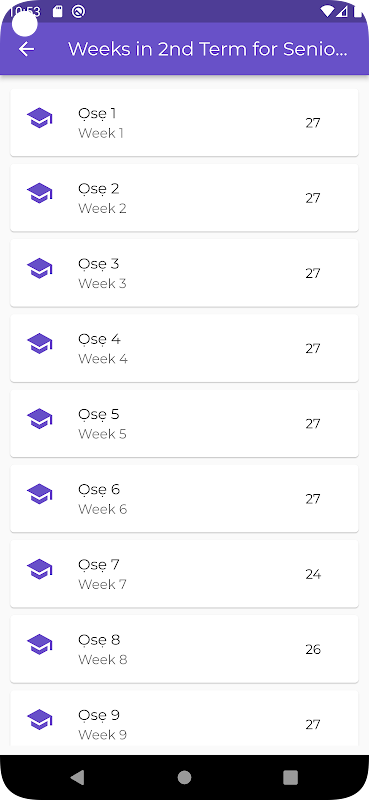Tap Android home circle button
Screen dimensions: 369x800
point(184,777)
